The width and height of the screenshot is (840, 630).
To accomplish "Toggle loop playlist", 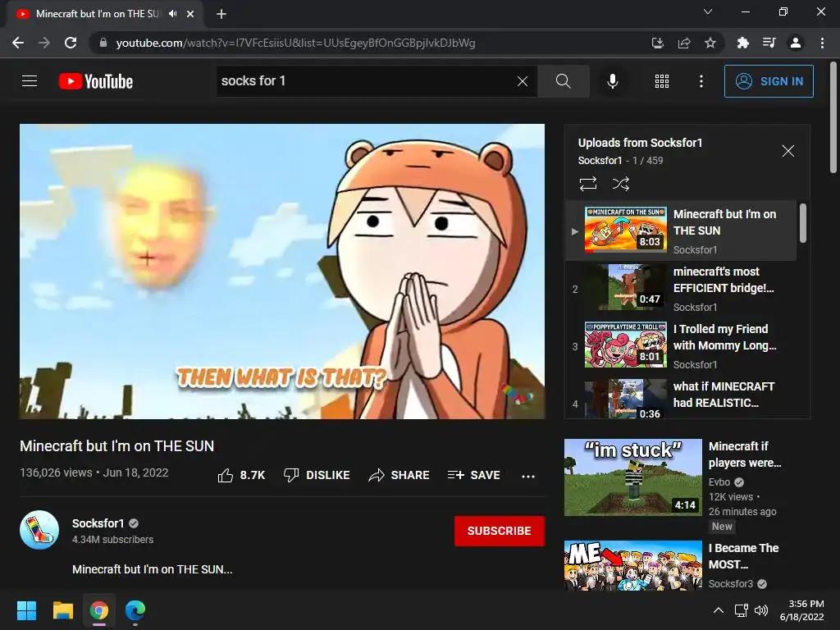I will pos(587,184).
